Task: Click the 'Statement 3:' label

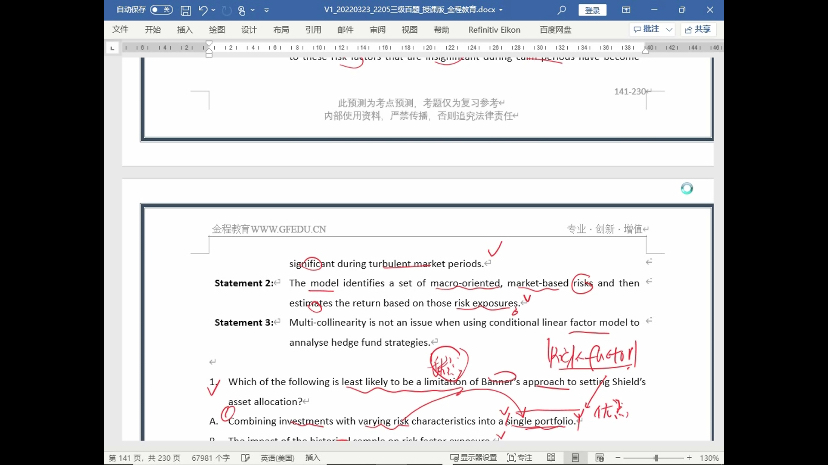Action: pos(244,322)
